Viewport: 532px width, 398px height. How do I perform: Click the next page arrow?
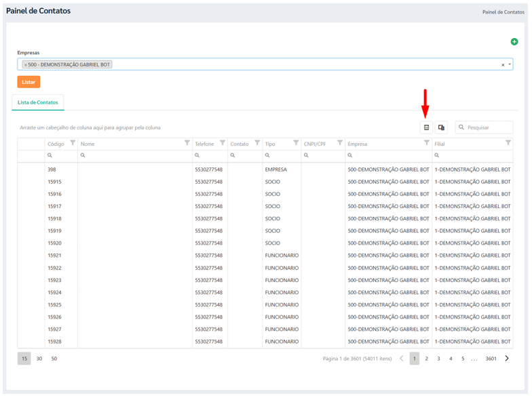pyautogui.click(x=507, y=358)
